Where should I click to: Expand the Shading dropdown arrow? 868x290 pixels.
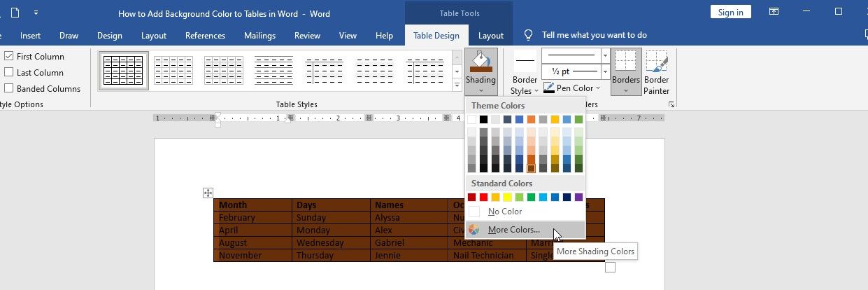[x=481, y=90]
